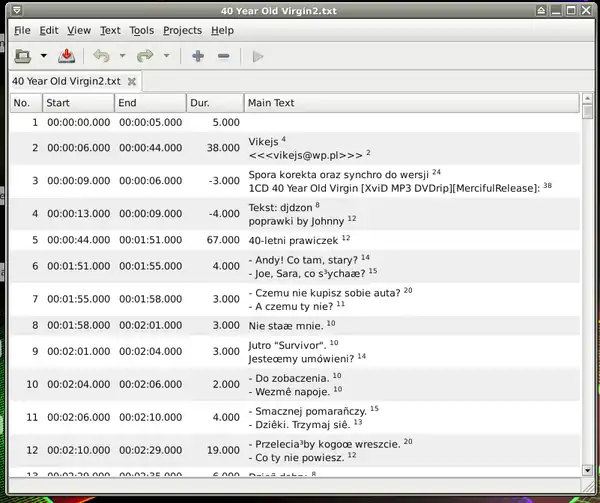Click the Open file folder icon
The width and height of the screenshot is (600, 503).
click(x=23, y=56)
